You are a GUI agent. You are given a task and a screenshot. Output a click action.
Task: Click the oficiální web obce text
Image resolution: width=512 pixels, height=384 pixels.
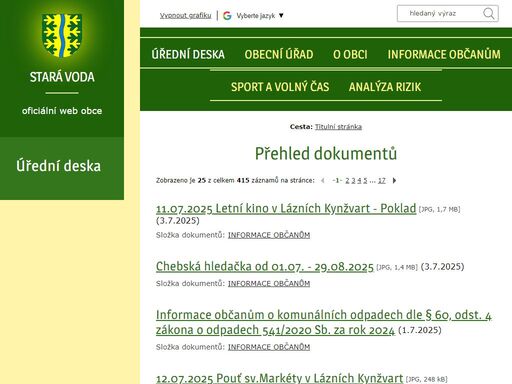click(x=62, y=111)
